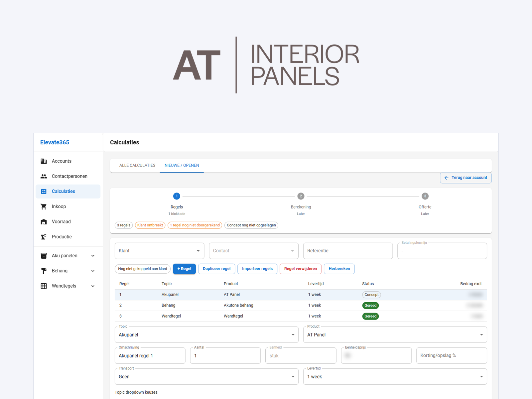532x399 pixels.
Task: Click the Aantal quantity field
Action: (x=225, y=356)
